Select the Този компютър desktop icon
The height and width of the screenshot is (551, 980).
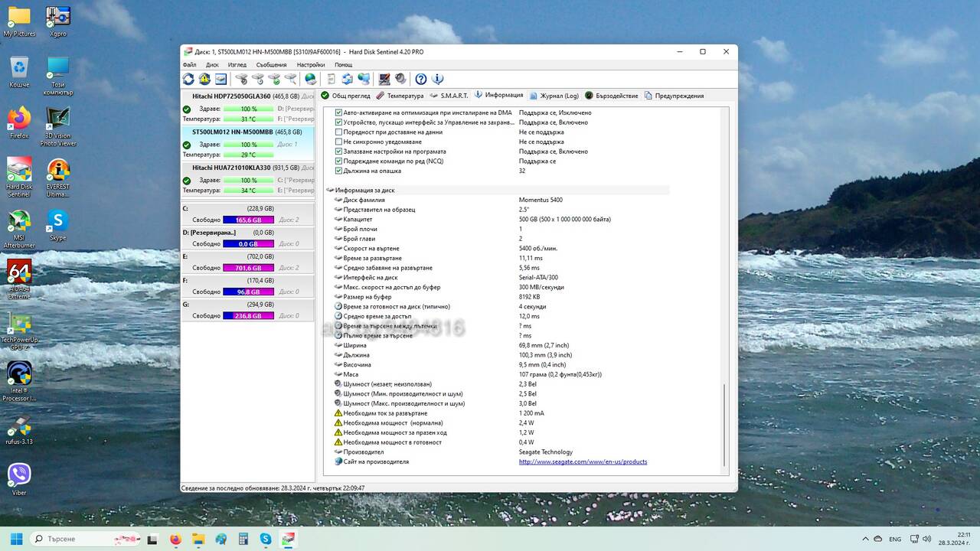click(x=58, y=75)
